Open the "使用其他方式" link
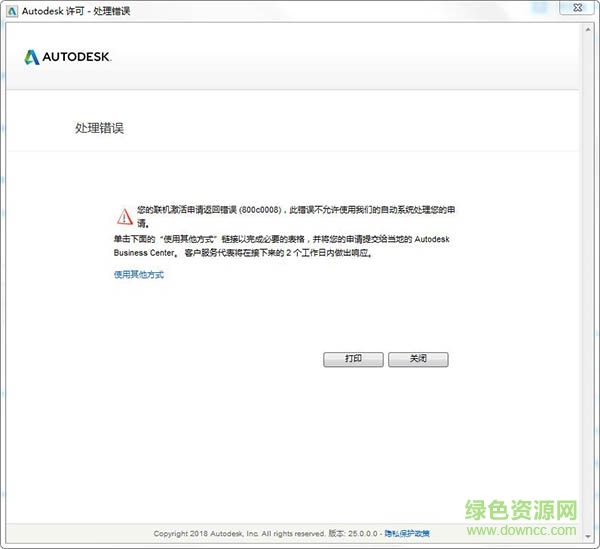The height and width of the screenshot is (549, 600). click(x=138, y=274)
